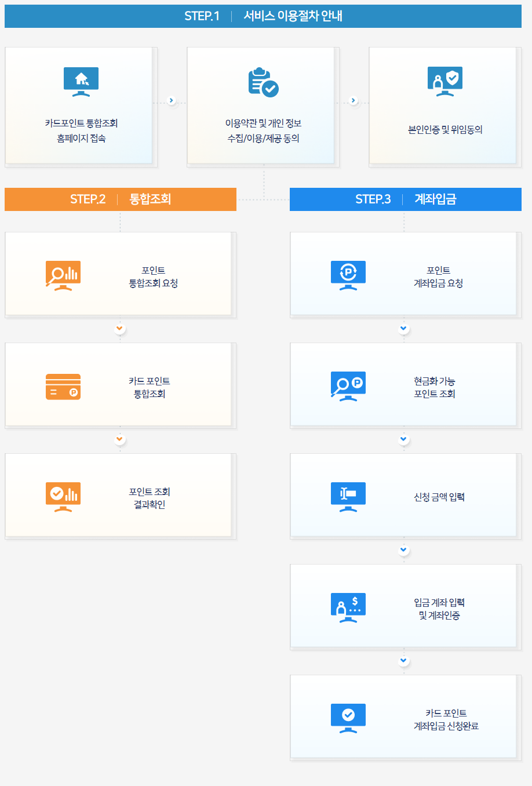Viewport: 532px width, 786px height.
Task: Click the arrow between homepage and terms cards
Action: (x=172, y=100)
